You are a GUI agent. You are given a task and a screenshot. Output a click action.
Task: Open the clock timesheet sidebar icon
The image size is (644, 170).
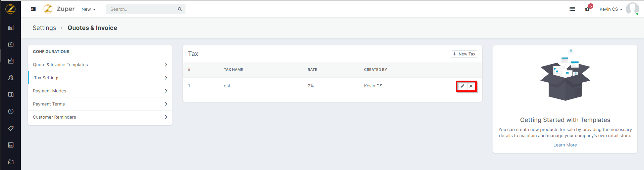(11, 112)
